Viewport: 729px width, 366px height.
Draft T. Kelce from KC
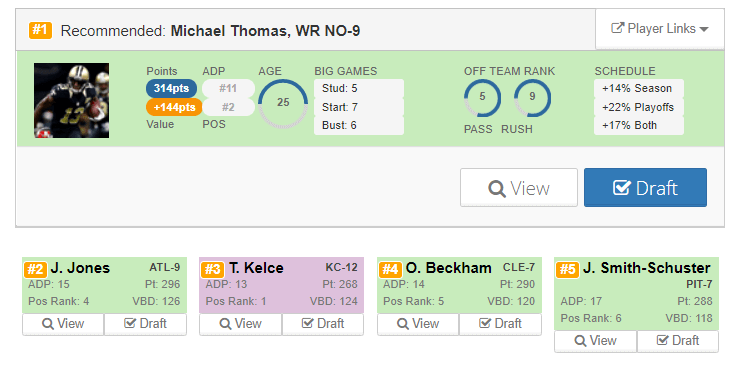coord(323,324)
